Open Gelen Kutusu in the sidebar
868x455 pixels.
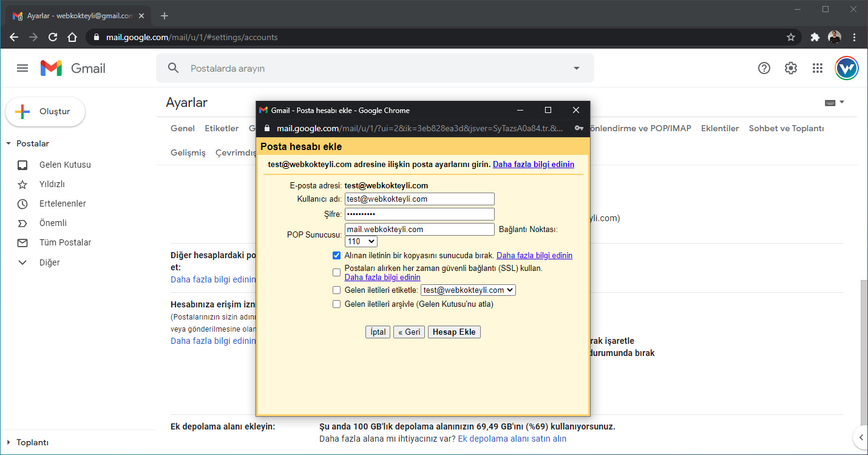point(65,165)
